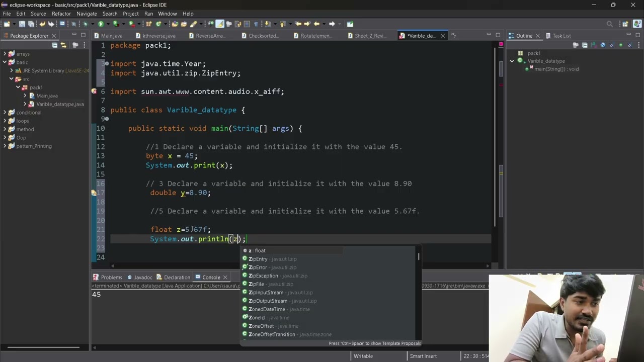Start Debug using the bug icon

point(85,24)
